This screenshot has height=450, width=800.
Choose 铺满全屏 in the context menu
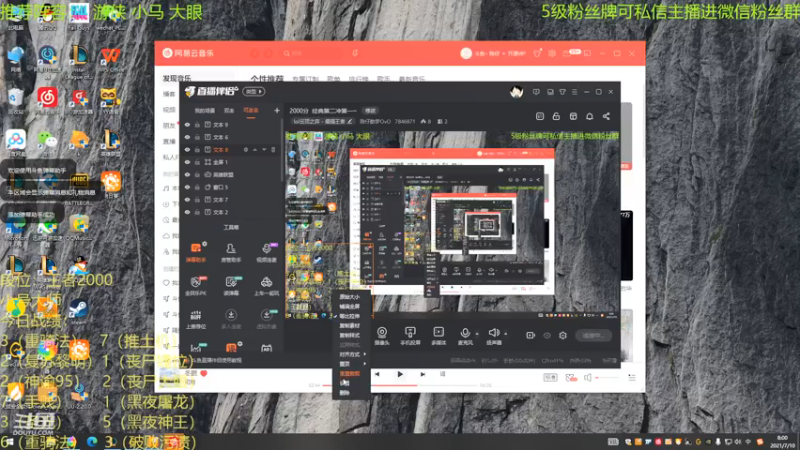(351, 306)
